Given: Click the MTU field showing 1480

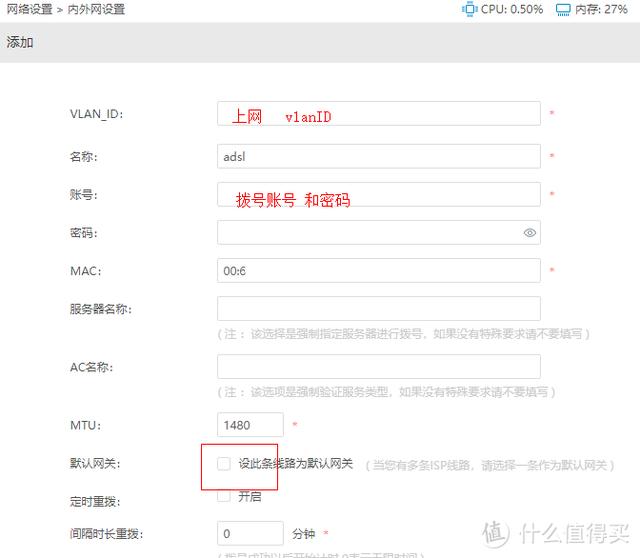Looking at the screenshot, I should click(x=250, y=425).
